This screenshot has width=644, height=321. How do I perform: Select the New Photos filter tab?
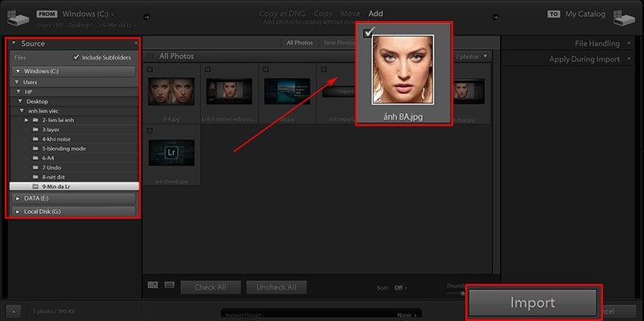click(x=339, y=43)
